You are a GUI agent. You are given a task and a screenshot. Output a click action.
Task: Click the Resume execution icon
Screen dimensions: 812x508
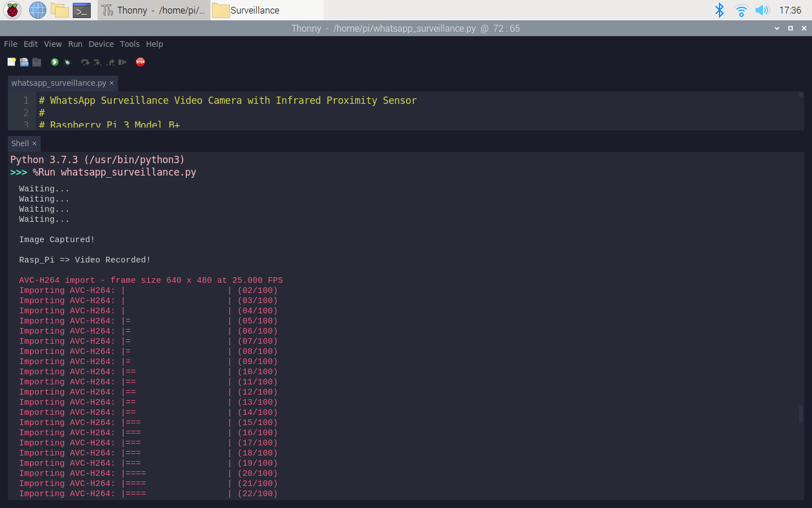[x=122, y=62]
